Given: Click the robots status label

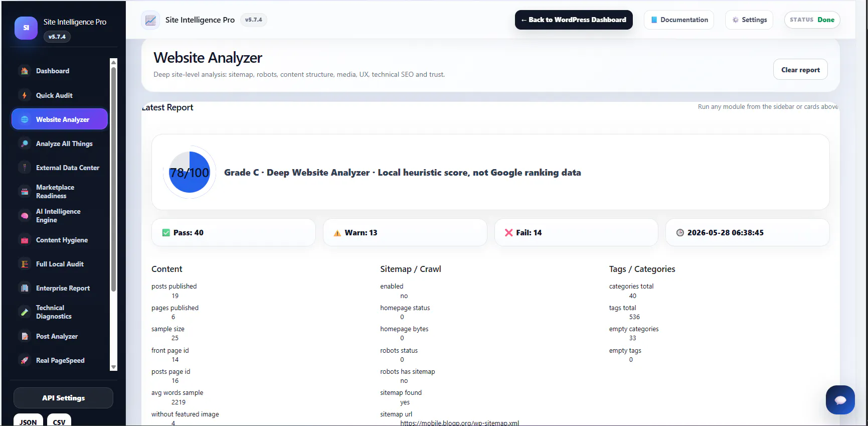Looking at the screenshot, I should 399,351.
